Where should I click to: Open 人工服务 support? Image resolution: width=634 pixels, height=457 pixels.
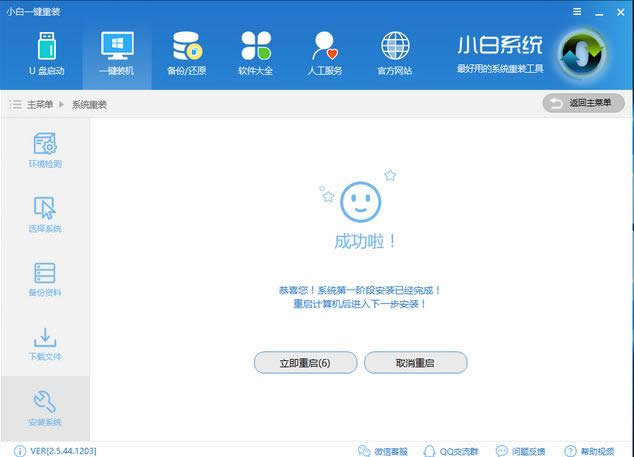point(325,53)
